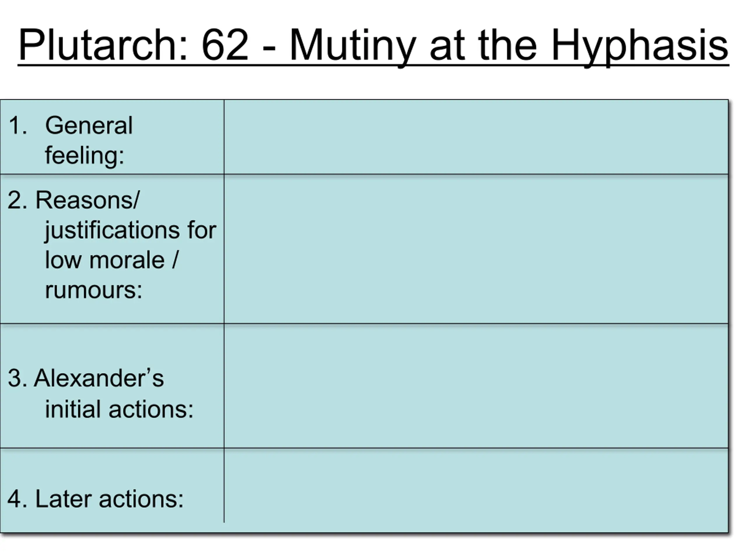The image size is (747, 560).
Task: Select the 'low morale /' text
Action: click(x=112, y=260)
